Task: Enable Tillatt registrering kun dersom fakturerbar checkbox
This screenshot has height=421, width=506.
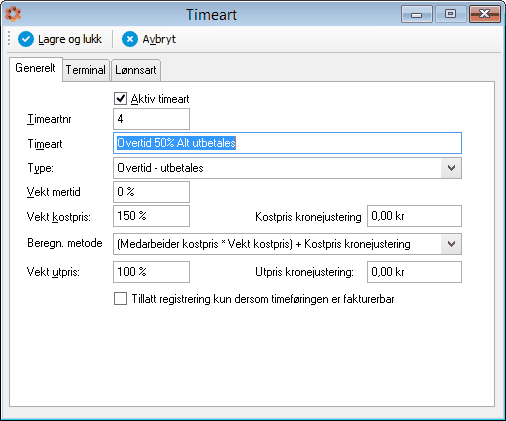Action: 120,299
